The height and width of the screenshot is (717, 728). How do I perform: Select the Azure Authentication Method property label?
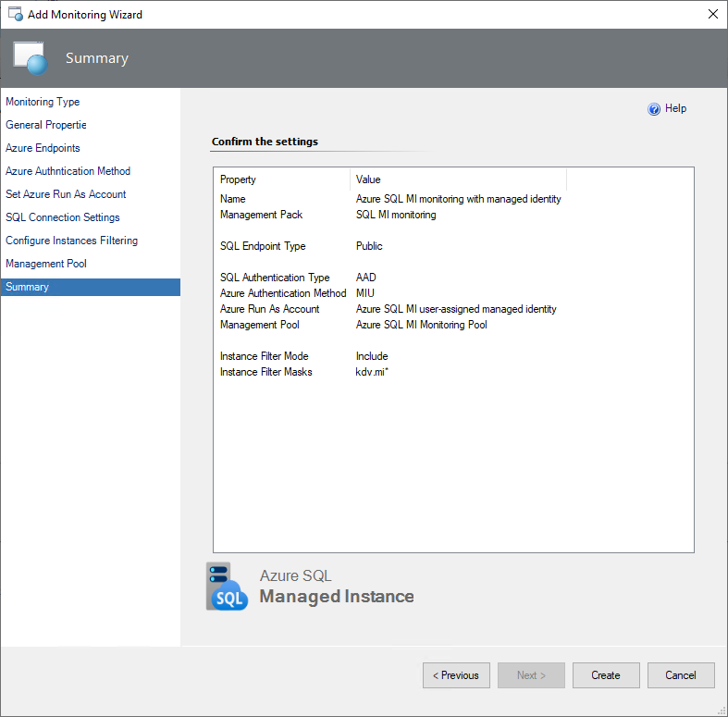pyautogui.click(x=283, y=293)
